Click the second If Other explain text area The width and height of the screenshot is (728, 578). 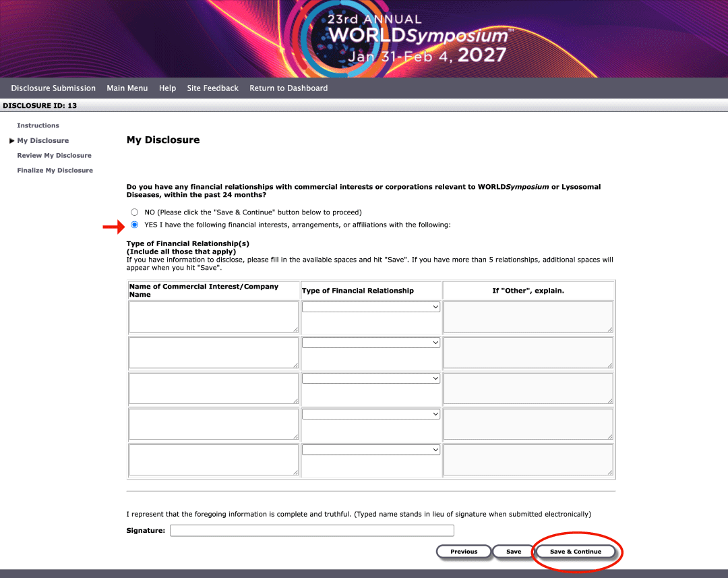tap(528, 353)
